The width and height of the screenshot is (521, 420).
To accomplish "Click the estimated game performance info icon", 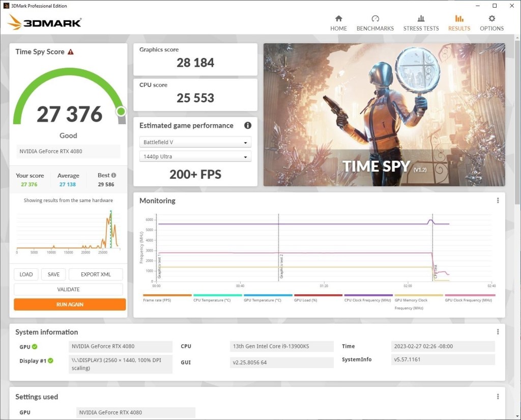I will tap(248, 125).
